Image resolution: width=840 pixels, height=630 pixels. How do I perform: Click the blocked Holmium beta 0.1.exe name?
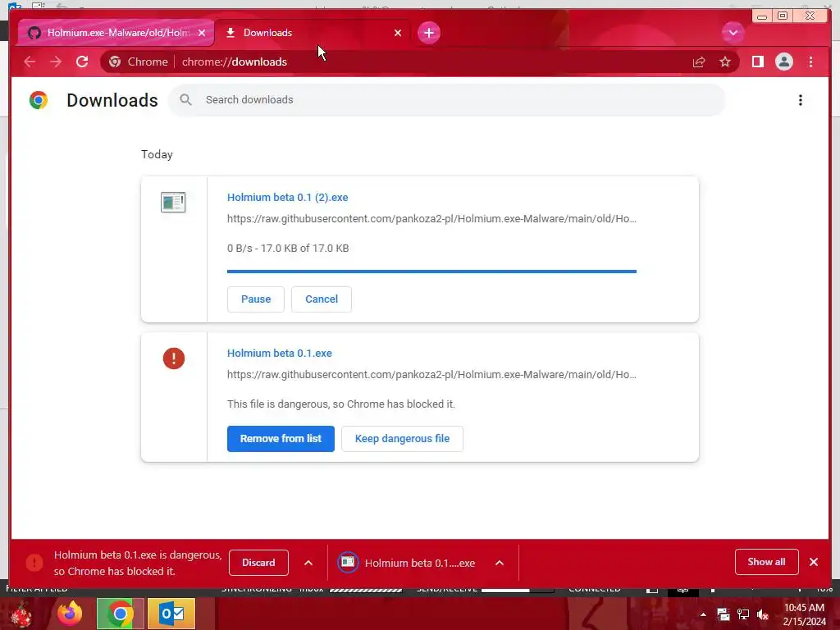[279, 353]
